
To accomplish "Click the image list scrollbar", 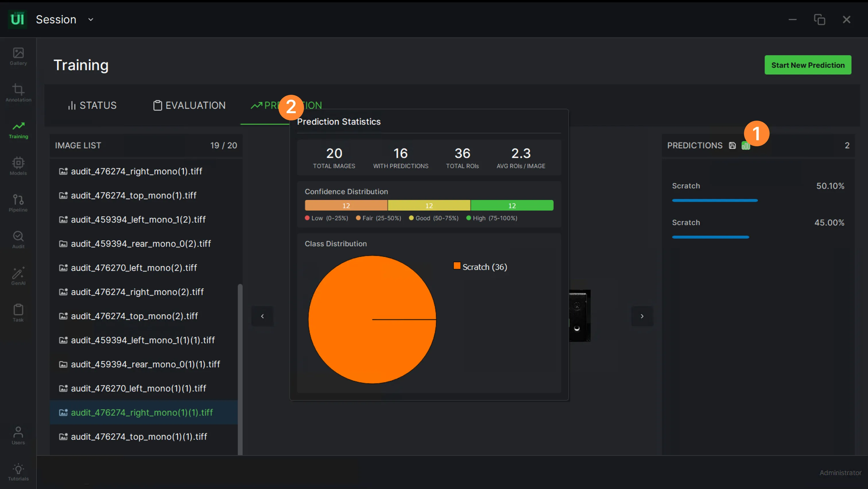I will point(240,369).
